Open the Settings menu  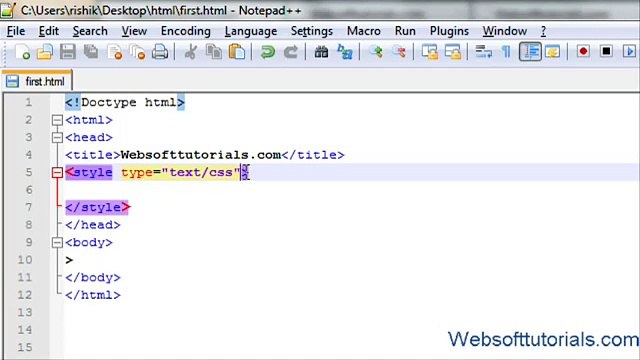[311, 31]
